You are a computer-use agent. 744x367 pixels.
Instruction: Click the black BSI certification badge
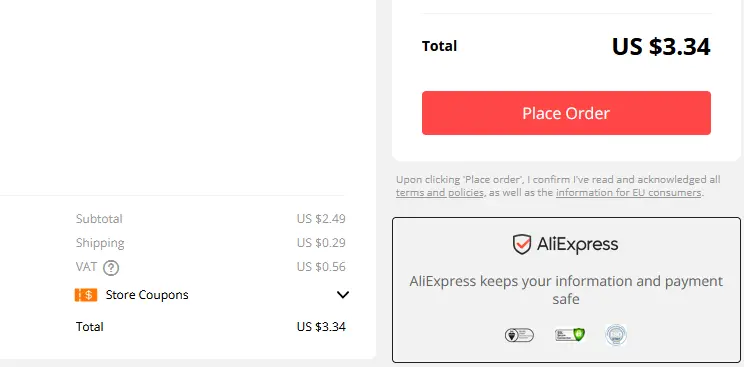click(519, 335)
